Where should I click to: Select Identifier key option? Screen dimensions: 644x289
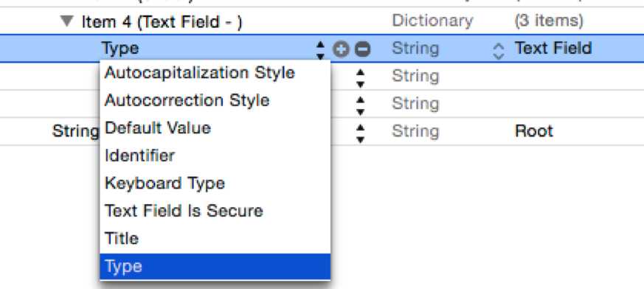click(x=139, y=156)
